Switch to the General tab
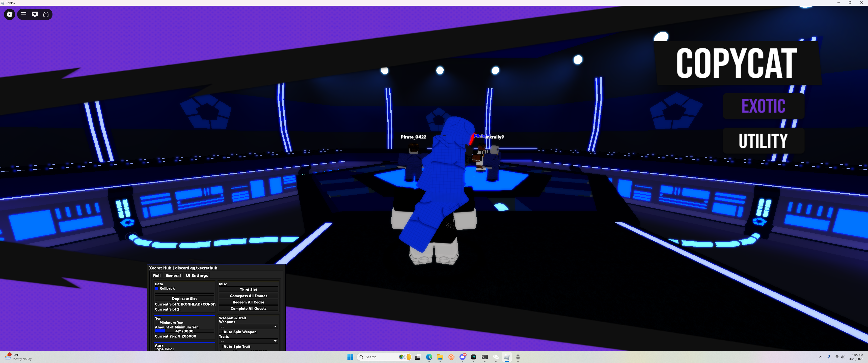The width and height of the screenshot is (868, 363). [x=173, y=276]
